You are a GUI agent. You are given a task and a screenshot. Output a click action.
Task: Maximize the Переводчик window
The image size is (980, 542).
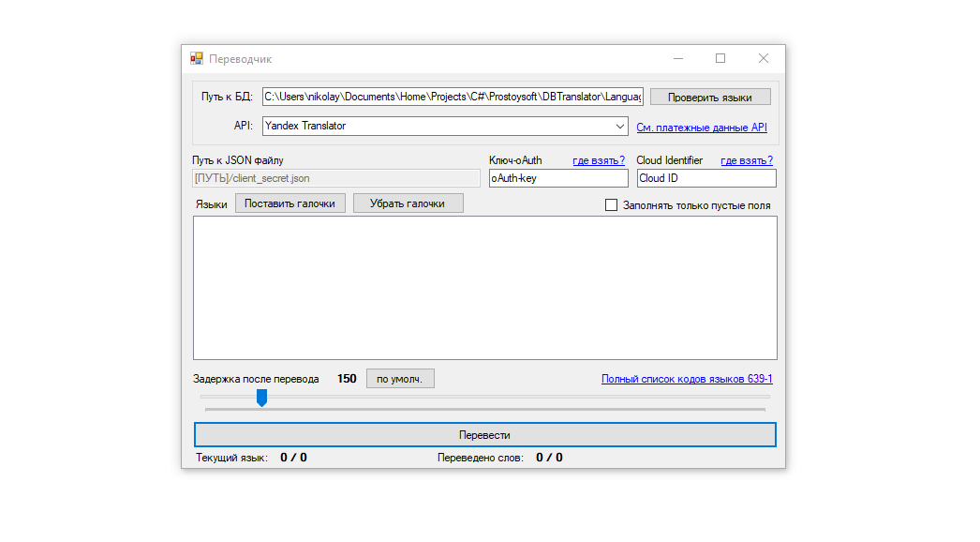pyautogui.click(x=720, y=58)
